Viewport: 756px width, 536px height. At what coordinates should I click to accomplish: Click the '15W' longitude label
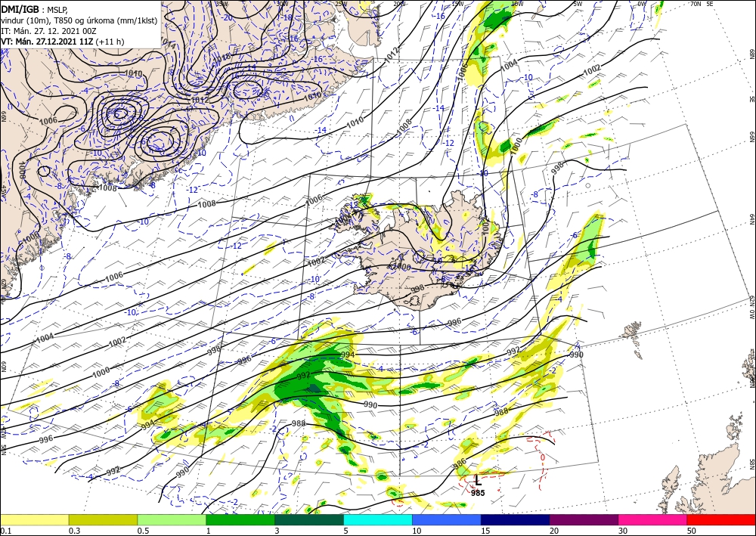(x=457, y=4)
